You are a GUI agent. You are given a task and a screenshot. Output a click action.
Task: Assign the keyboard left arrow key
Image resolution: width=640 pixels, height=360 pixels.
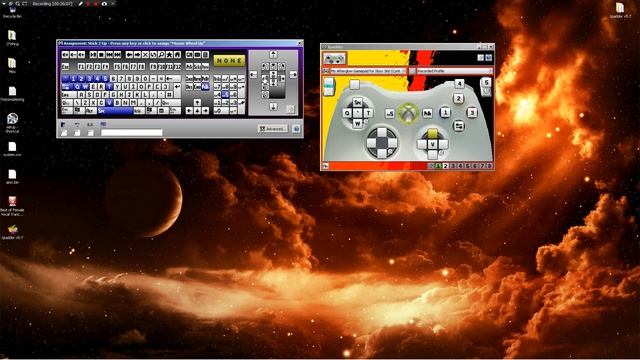click(189, 111)
